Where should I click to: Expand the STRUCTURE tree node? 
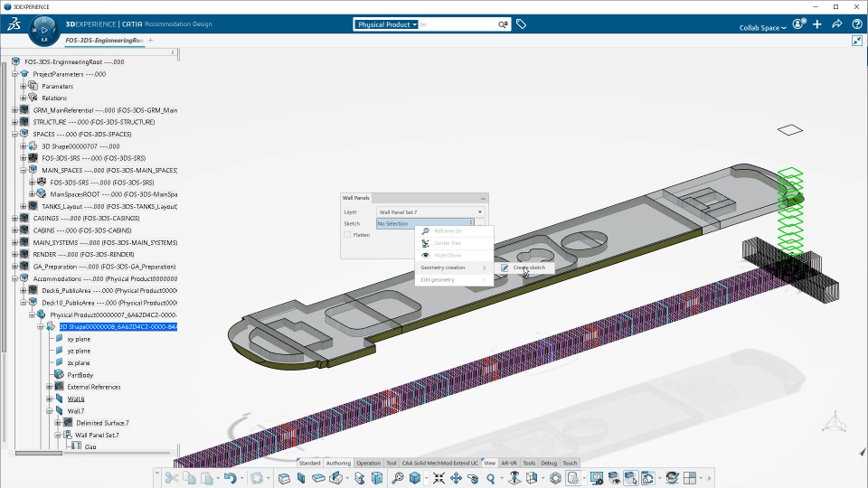pyautogui.click(x=15, y=122)
